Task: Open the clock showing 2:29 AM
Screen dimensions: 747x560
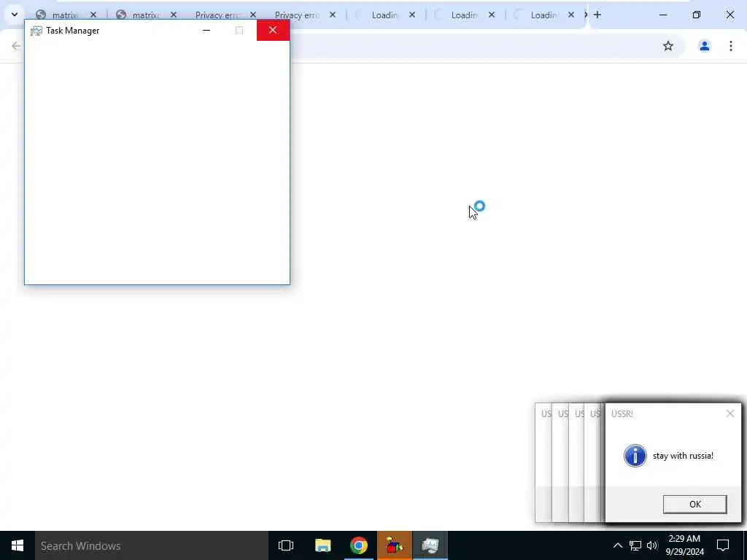Action: point(684,545)
